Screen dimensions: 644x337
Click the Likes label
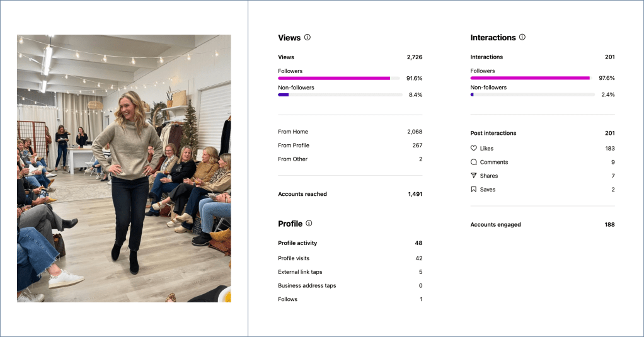tap(486, 149)
